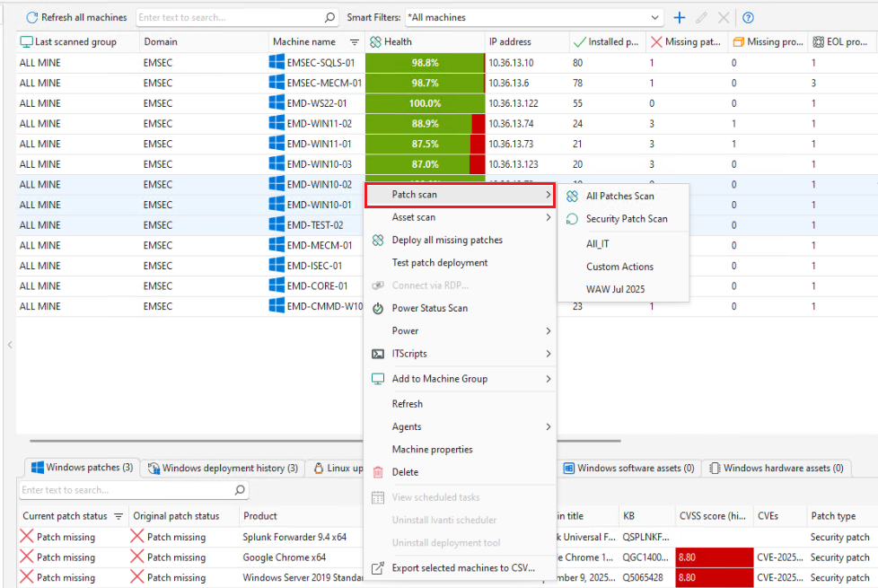Switch to Windows deployment history tab
Screen dimensions: 878x588
click(x=223, y=469)
